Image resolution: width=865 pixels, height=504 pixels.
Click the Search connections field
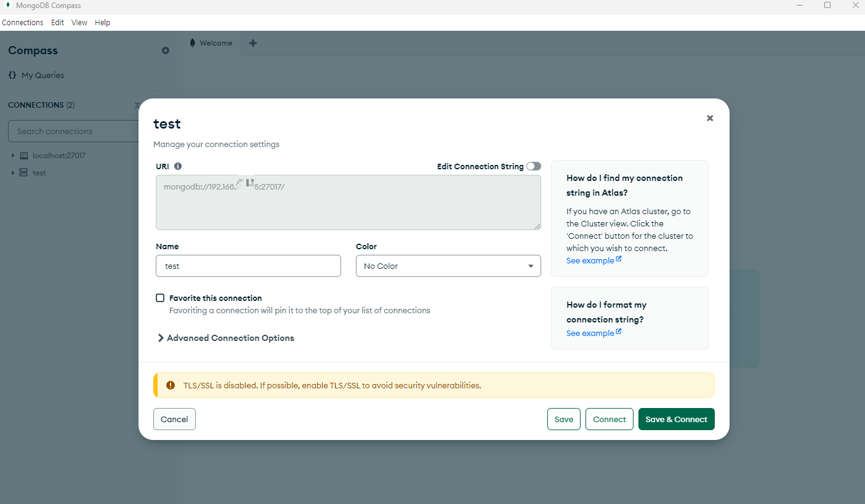[74, 131]
